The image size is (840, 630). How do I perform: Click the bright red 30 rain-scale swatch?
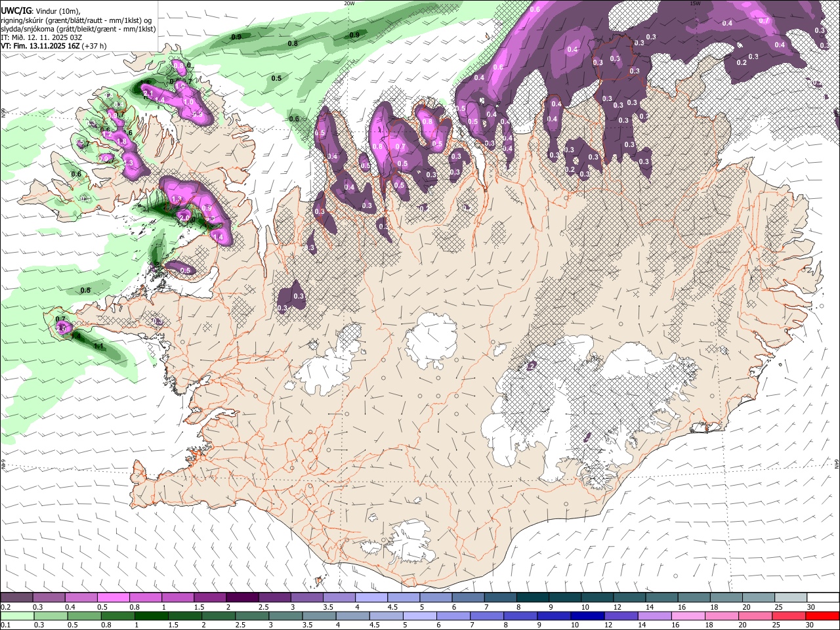[x=822, y=616]
